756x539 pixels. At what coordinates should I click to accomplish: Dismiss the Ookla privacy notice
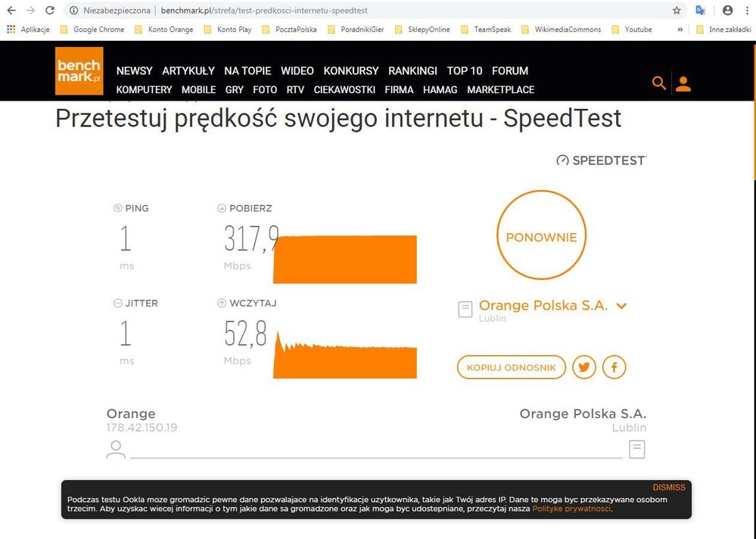point(668,488)
